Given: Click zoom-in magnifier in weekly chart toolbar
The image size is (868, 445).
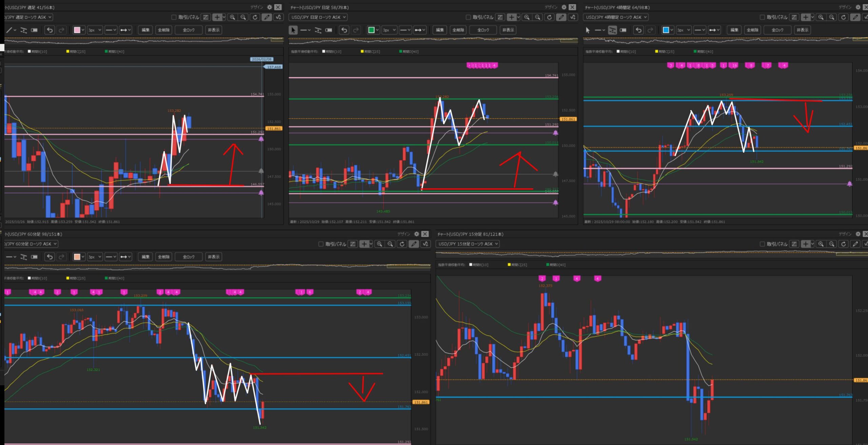Looking at the screenshot, I should (232, 17).
